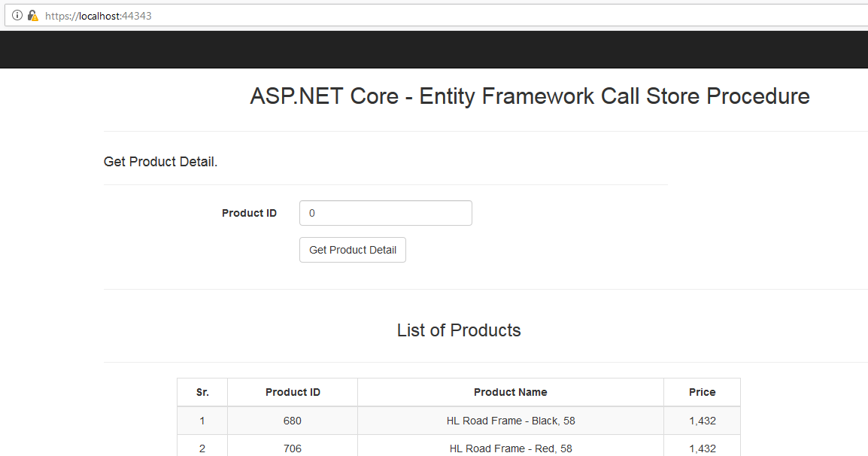Click the price 1,432 for the first product
The image size is (868, 456).
click(702, 421)
